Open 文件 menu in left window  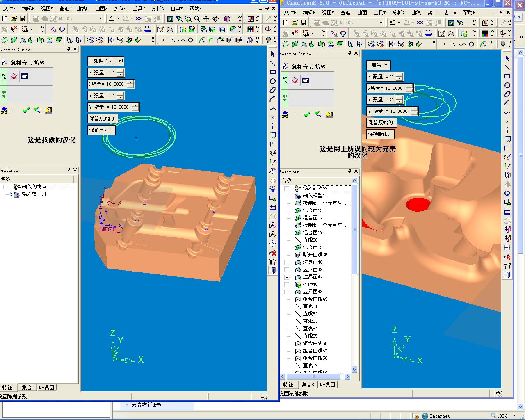point(9,8)
